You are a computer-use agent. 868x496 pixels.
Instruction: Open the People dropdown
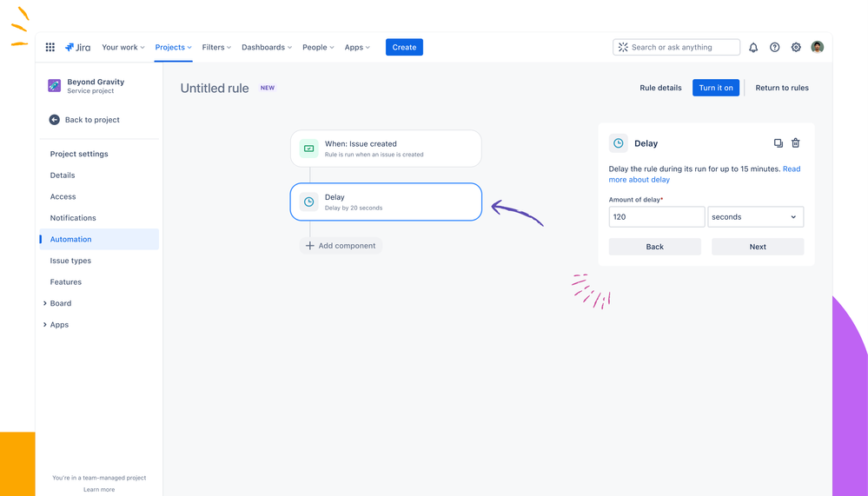tap(318, 47)
